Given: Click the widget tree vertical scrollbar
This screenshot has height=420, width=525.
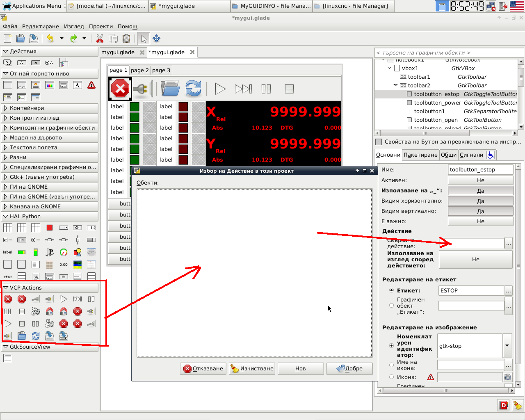Looking at the screenshot, I should [x=521, y=94].
